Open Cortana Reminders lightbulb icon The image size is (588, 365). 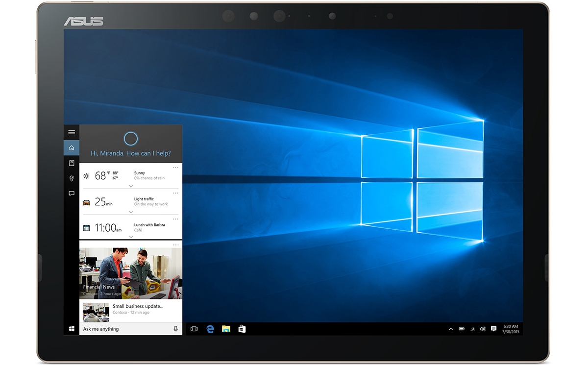[72, 178]
